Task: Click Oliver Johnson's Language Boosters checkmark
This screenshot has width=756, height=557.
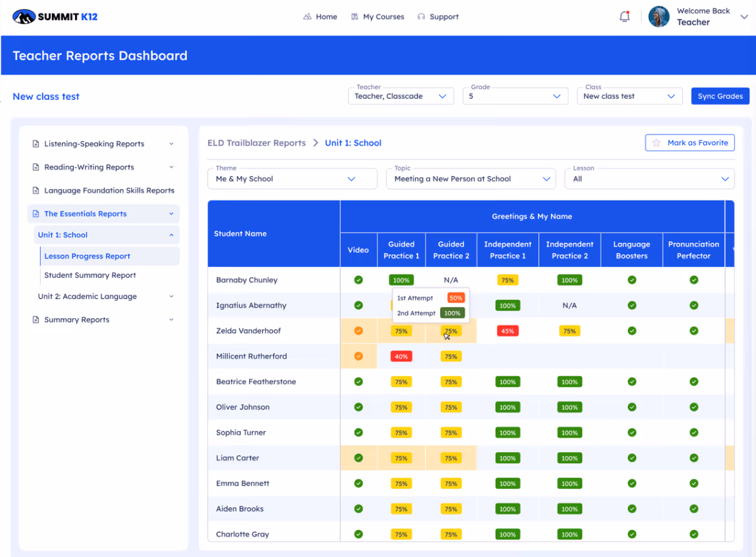Action: coord(632,407)
